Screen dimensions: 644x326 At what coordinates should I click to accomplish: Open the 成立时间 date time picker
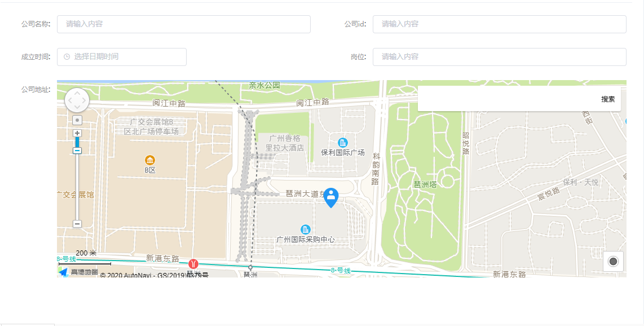122,56
